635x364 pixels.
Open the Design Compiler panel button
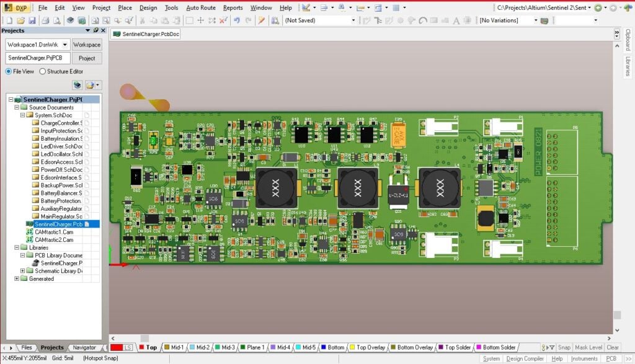coord(525,359)
